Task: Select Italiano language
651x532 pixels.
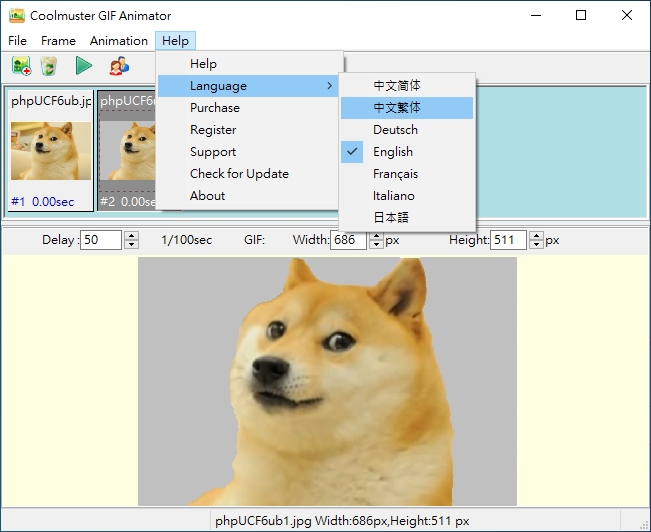Action: pyautogui.click(x=407, y=196)
